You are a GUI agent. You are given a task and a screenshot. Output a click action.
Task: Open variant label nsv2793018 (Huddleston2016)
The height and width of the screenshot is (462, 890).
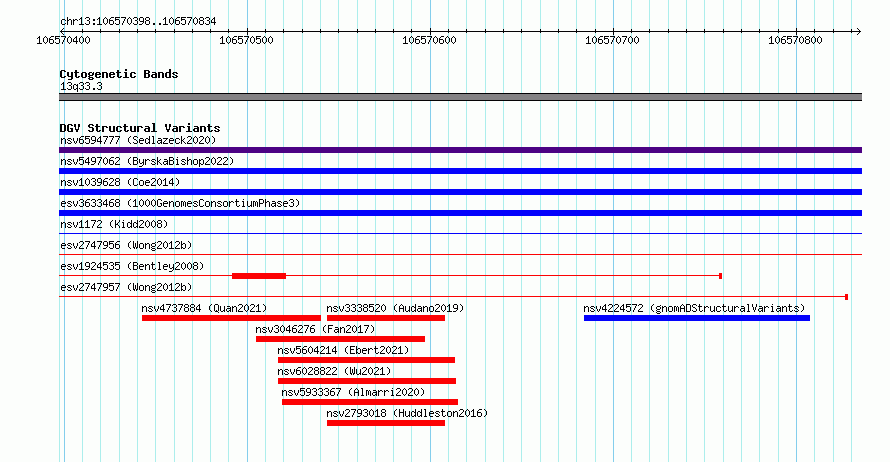click(x=407, y=413)
